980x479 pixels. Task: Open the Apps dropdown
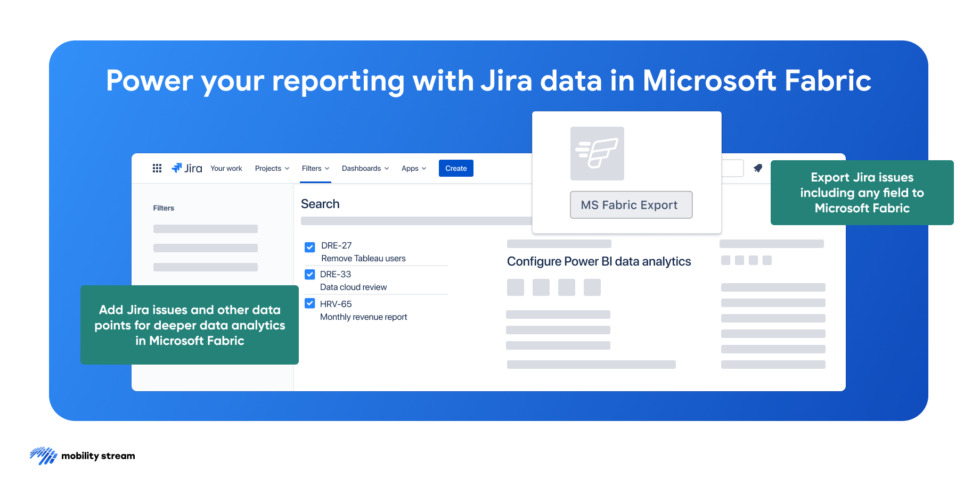[x=413, y=168]
